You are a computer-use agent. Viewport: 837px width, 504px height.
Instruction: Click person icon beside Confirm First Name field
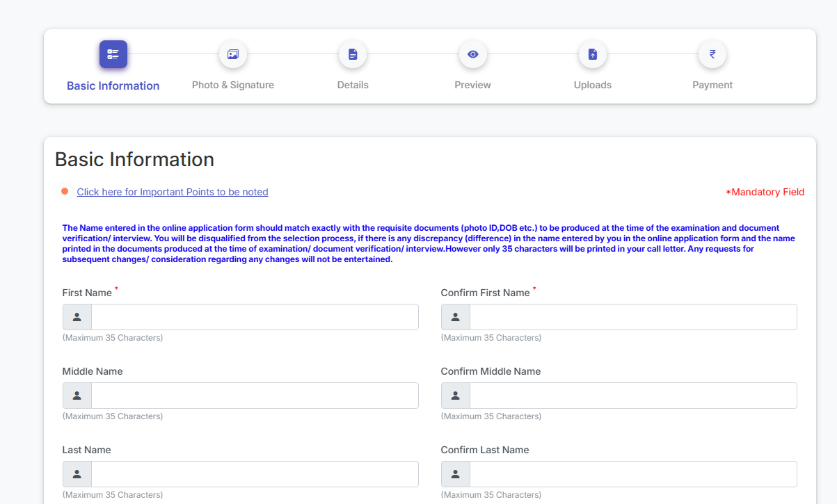[456, 317]
